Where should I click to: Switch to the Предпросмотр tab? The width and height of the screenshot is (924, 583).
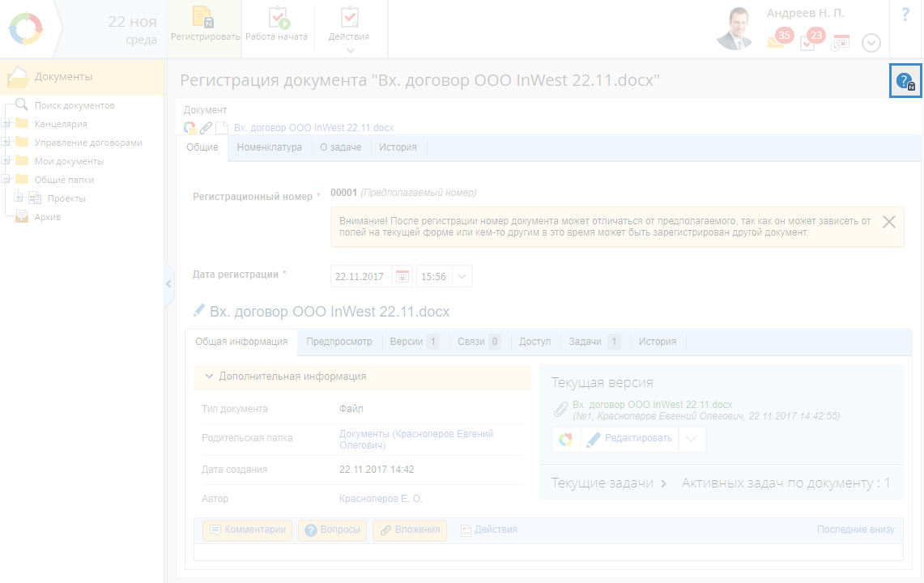[339, 342]
